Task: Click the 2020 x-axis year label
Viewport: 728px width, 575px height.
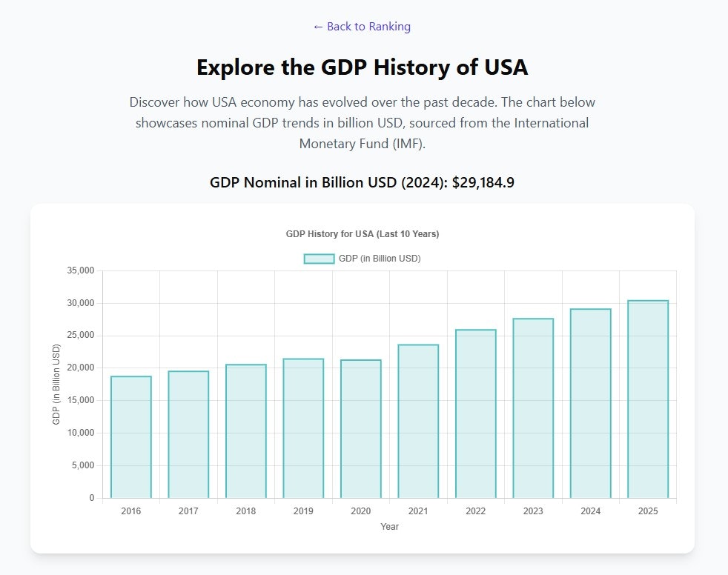Action: 360,511
